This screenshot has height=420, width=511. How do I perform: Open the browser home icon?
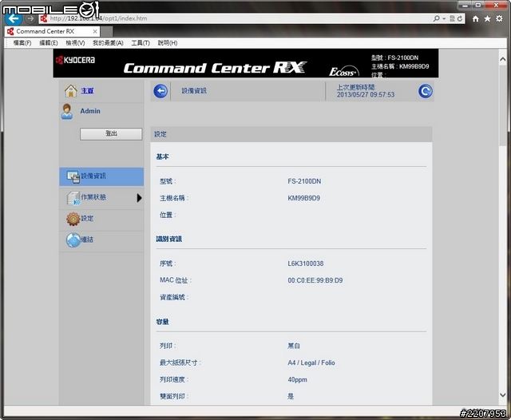[476, 19]
